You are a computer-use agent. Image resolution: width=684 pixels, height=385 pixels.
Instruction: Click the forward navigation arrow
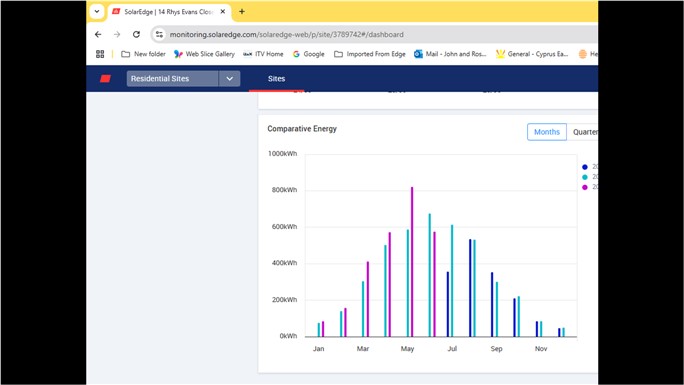[x=117, y=34]
